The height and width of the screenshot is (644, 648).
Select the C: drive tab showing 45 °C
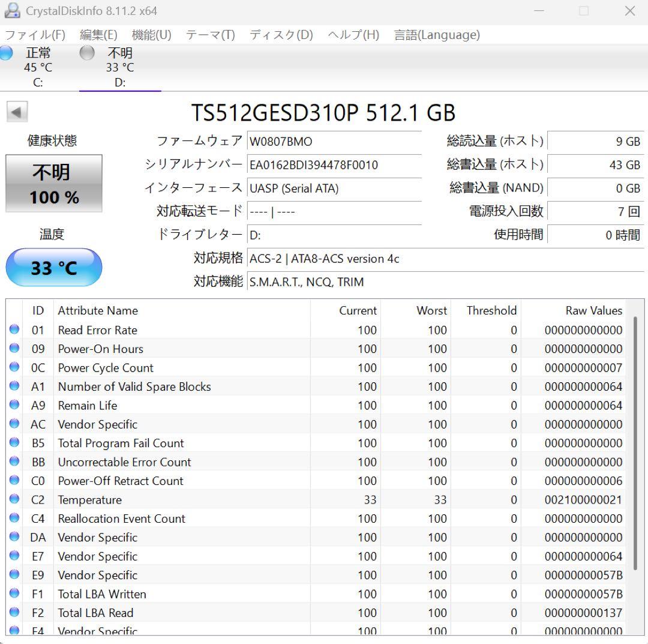click(x=38, y=67)
